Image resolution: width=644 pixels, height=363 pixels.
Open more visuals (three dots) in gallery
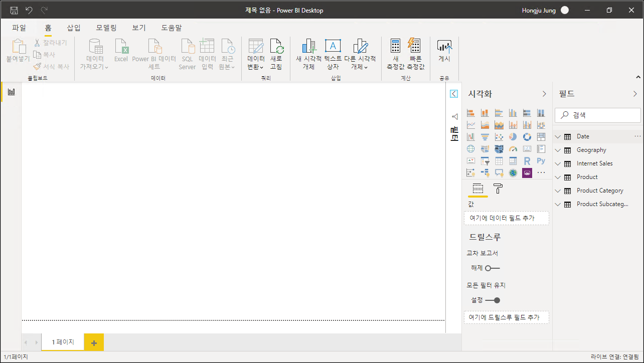coord(541,173)
